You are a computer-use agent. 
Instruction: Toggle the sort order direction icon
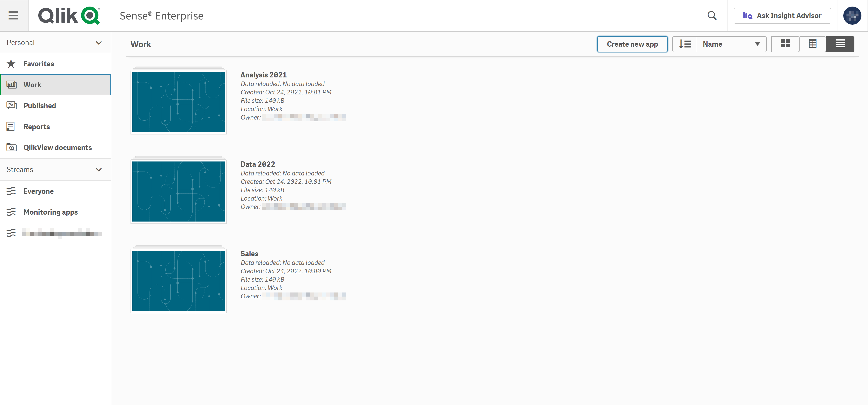684,44
